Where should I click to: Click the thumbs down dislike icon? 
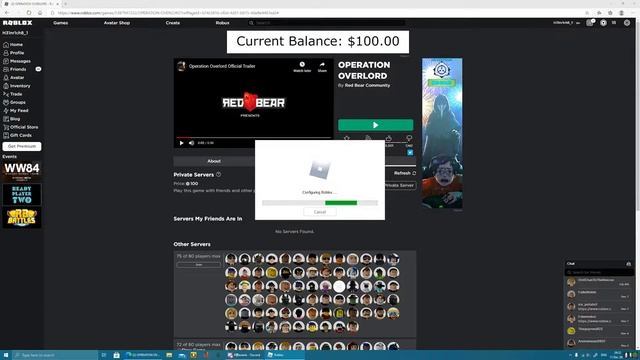click(x=409, y=138)
